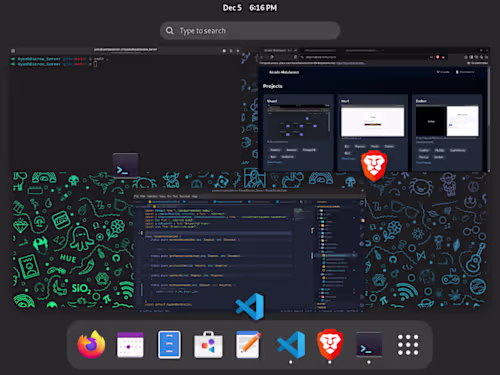Viewport: 500px width, 375px height.
Task: Click the magnifier icon in the search bar
Action: (x=170, y=31)
